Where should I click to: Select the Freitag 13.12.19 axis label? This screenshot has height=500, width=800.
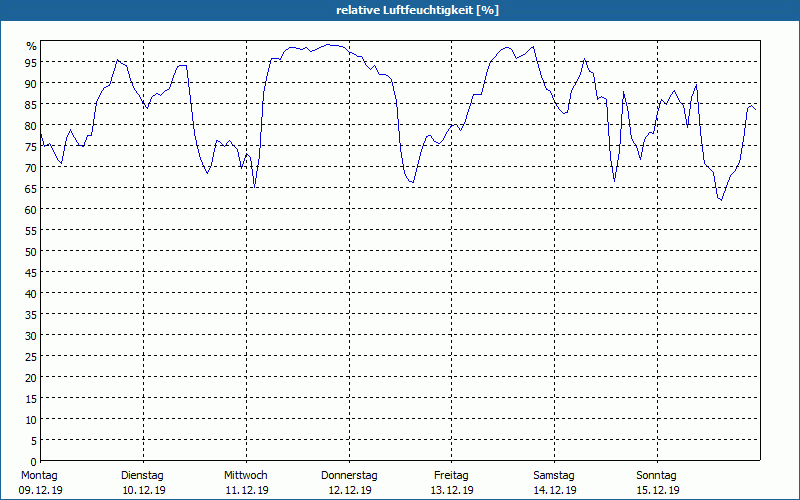coord(452,483)
